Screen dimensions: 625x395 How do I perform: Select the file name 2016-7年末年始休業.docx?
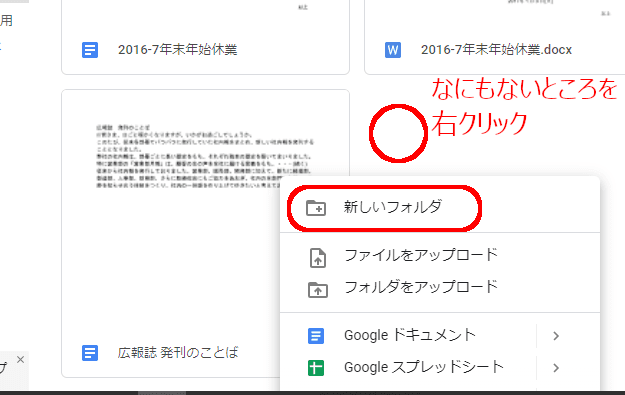coord(497,50)
